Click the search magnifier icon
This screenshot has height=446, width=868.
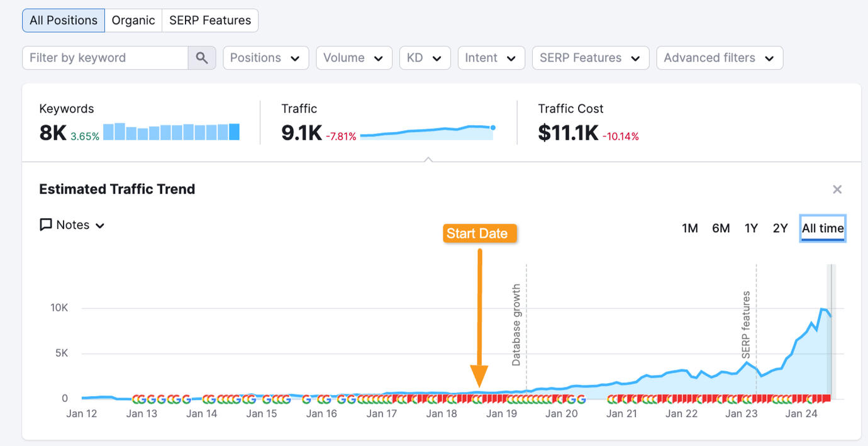click(x=201, y=58)
